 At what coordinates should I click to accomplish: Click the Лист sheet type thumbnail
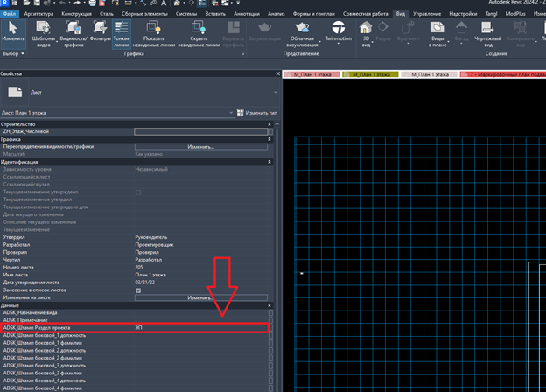15,92
